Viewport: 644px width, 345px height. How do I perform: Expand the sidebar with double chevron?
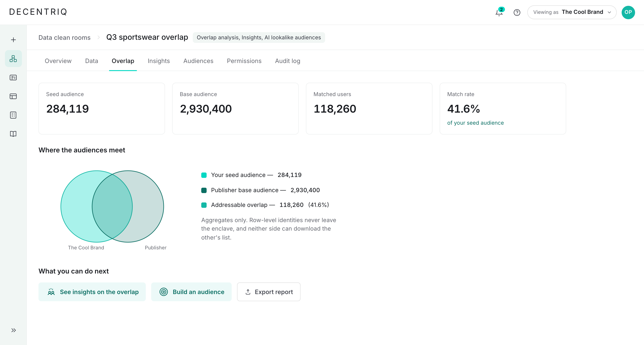pos(13,330)
